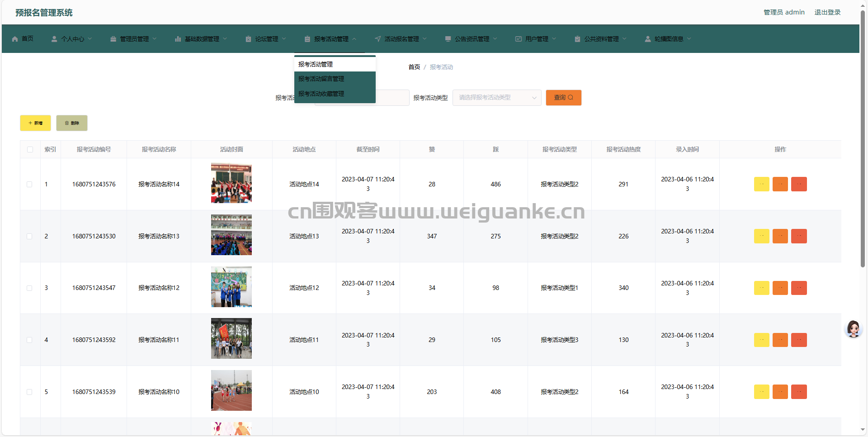
Task: Check the checkbox for row index 4
Action: [x=29, y=340]
